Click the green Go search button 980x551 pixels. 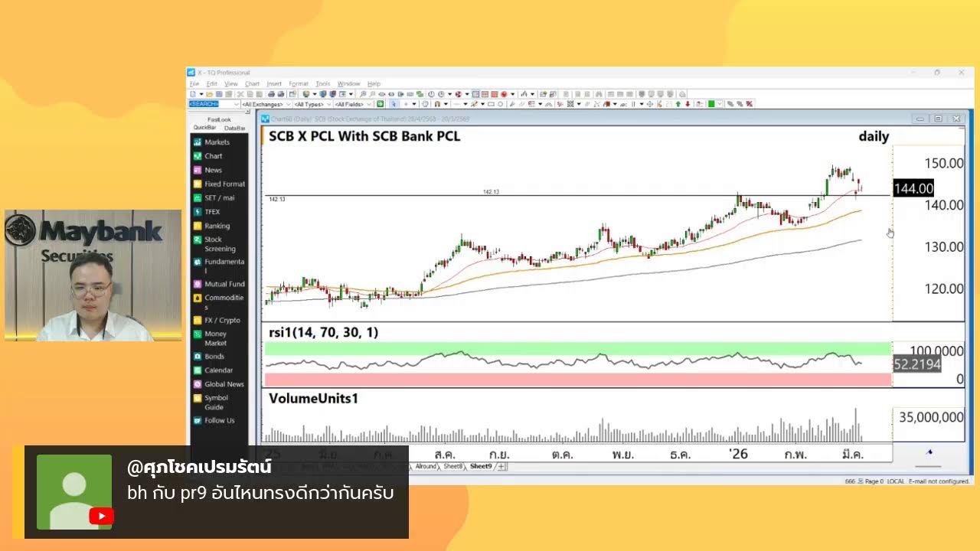pos(380,104)
